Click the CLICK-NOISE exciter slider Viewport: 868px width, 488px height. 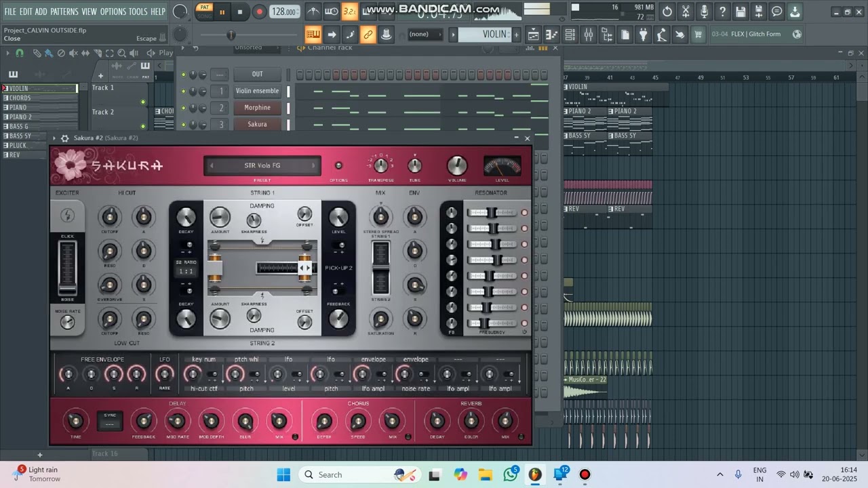coord(67,268)
